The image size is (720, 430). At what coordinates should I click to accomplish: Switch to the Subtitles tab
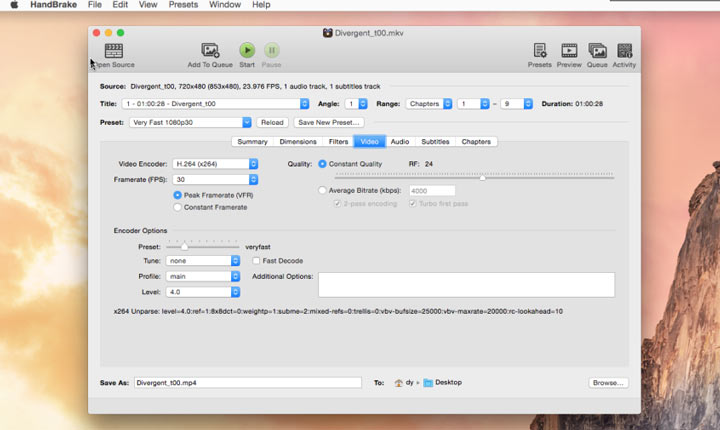tap(435, 141)
